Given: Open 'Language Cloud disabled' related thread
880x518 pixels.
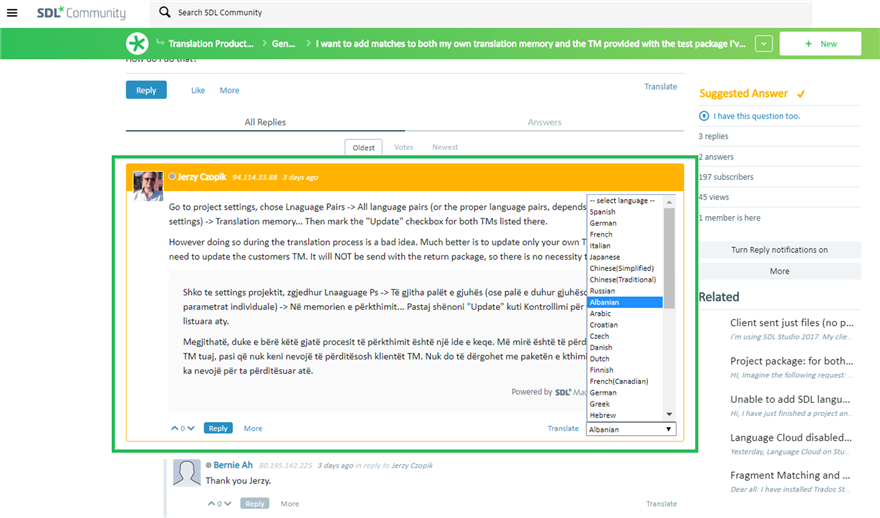Looking at the screenshot, I should pos(791,437).
